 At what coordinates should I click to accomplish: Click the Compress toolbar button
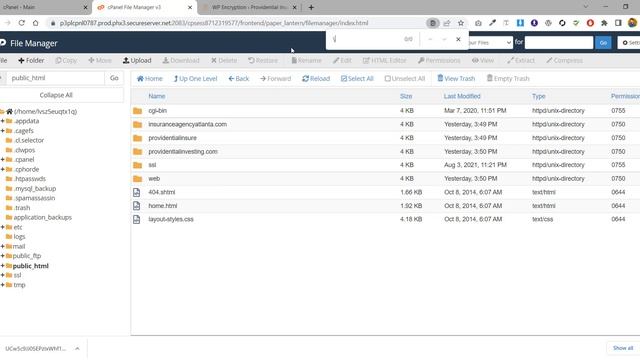564,60
